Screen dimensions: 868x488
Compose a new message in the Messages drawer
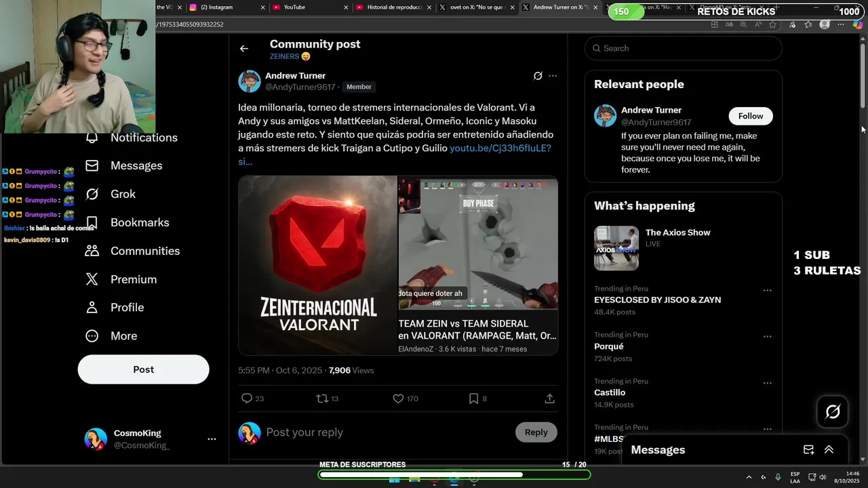coord(808,449)
